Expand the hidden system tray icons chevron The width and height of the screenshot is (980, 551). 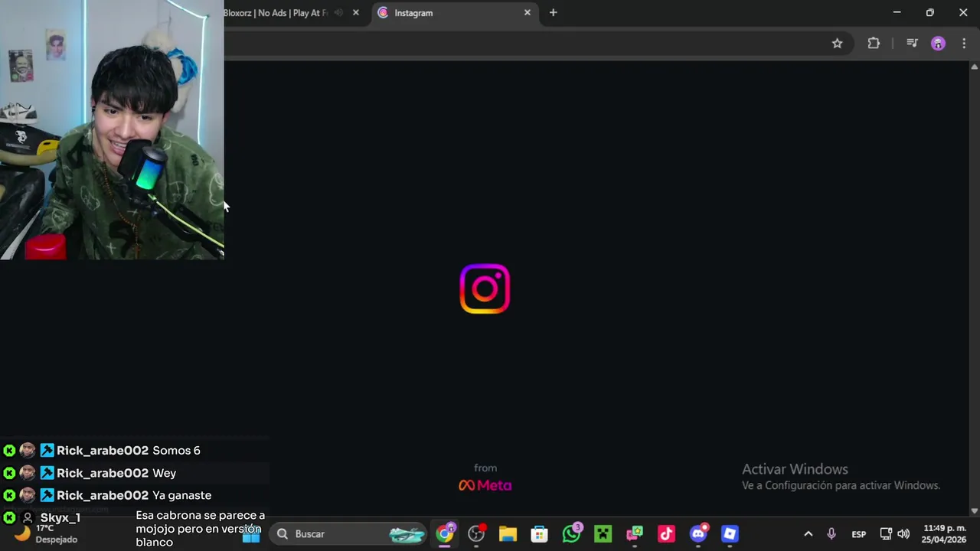(x=808, y=534)
